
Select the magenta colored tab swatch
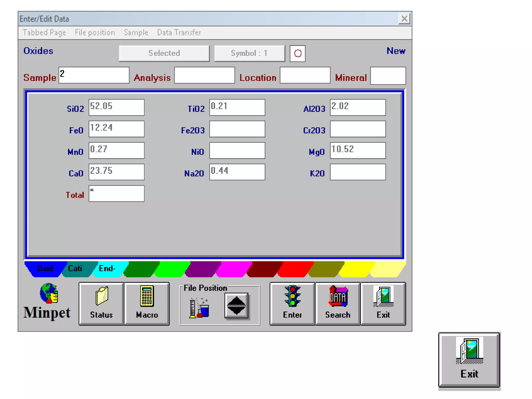(233, 269)
